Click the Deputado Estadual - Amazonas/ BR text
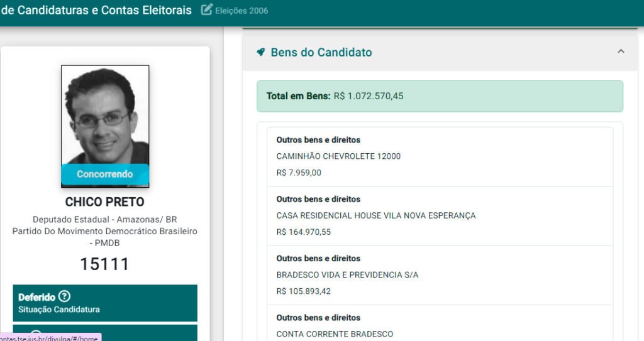Screen dimensions: 644x341 [105, 220]
